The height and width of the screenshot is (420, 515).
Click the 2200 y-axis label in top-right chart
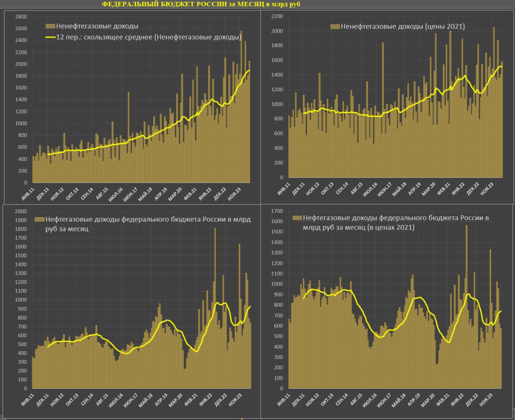pos(277,16)
